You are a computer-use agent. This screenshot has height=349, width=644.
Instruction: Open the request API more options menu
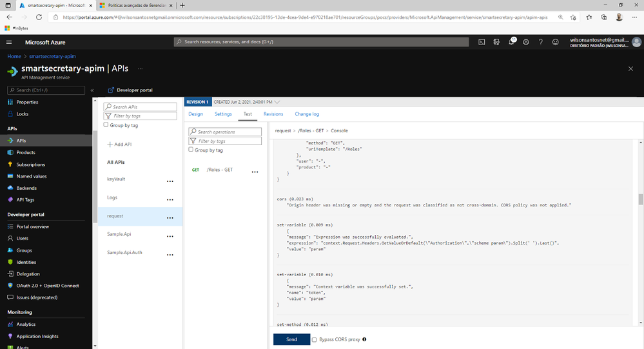point(170,218)
